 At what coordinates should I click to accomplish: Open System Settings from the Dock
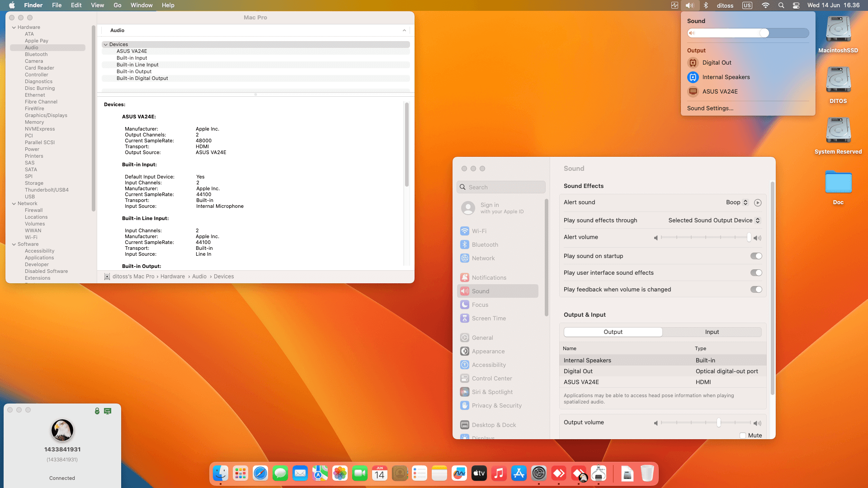click(539, 473)
